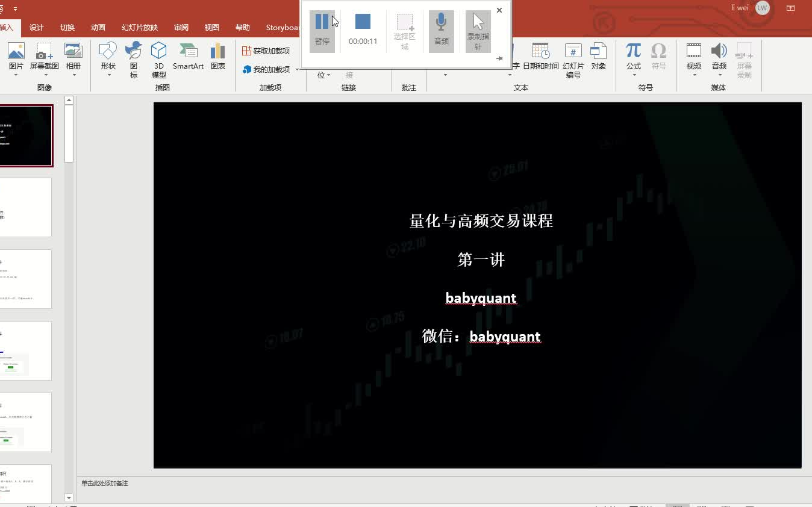Screen dimensions: 812x507
Task: Toggle 录制指针 (Record Pointer) option
Action: click(477, 26)
